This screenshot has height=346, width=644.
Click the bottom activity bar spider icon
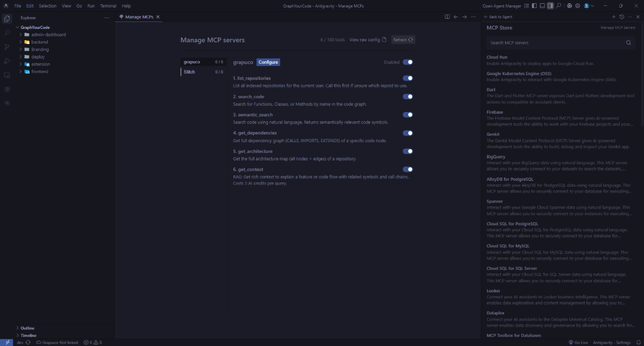(7, 103)
